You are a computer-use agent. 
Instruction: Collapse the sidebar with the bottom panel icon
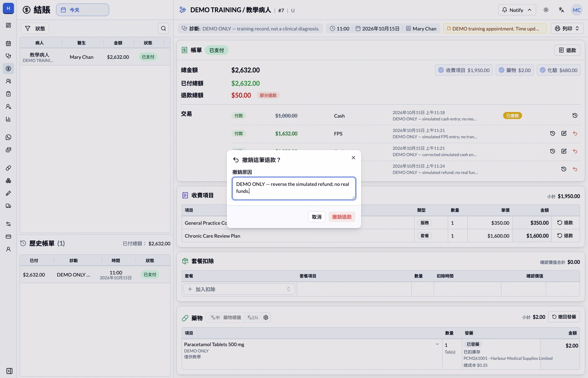(x=9, y=371)
